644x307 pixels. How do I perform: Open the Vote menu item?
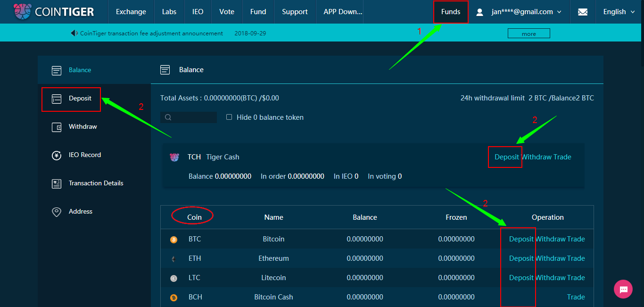click(227, 12)
